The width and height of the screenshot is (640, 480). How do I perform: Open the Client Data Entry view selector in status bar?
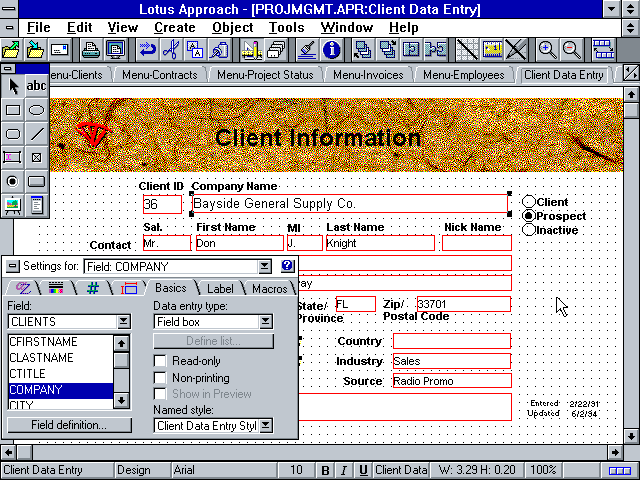pyautogui.click(x=57, y=470)
